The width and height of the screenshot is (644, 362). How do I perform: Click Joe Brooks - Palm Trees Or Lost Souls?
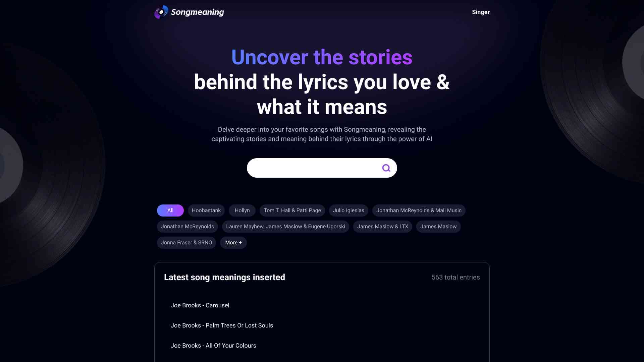click(x=222, y=325)
